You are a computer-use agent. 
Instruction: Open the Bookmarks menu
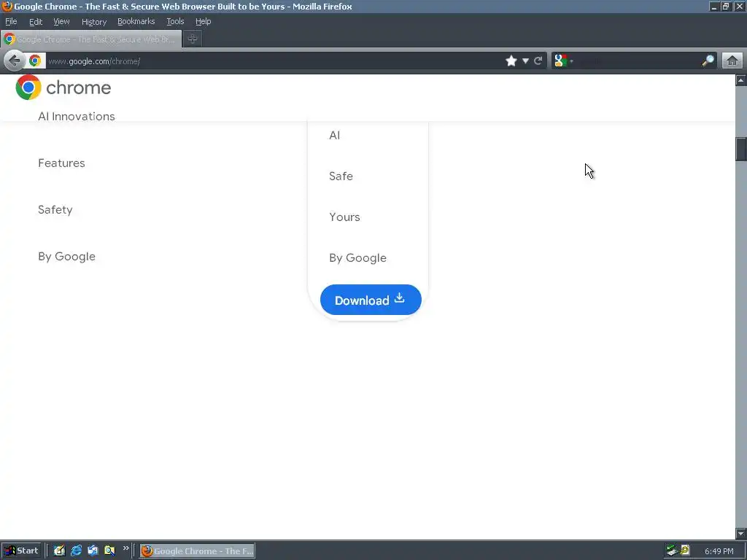136,21
